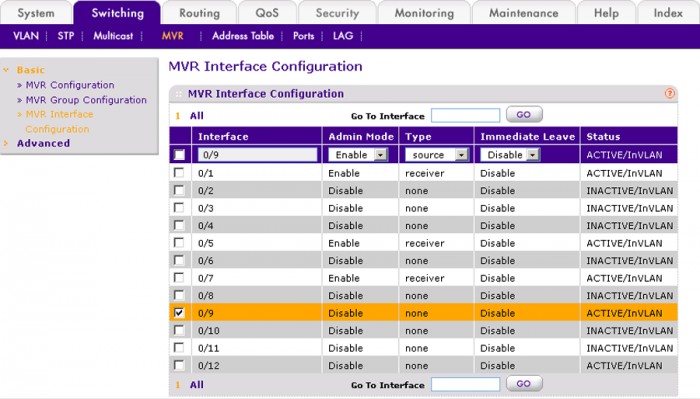Open the Maintenance tab
Screen dimensions: 700x399
pos(524,13)
